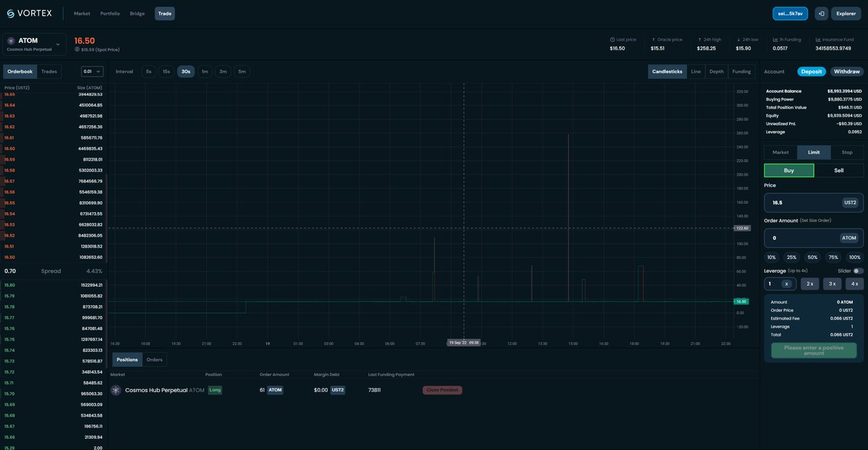Open the Explorer button
Image resolution: width=868 pixels, height=450 pixels.
(x=847, y=13)
